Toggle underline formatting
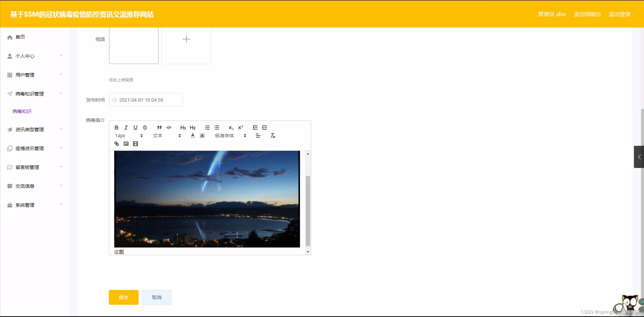 click(135, 128)
